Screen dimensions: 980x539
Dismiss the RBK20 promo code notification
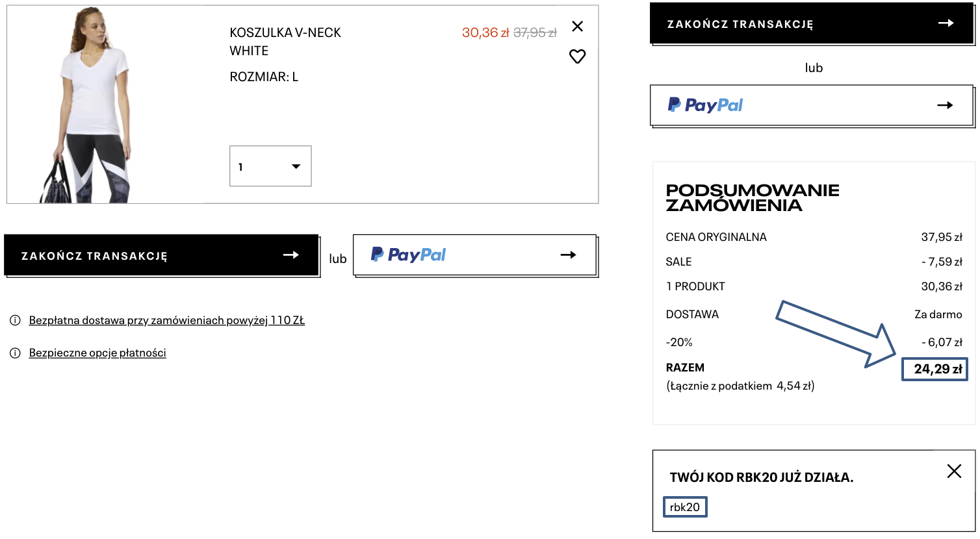point(954,471)
